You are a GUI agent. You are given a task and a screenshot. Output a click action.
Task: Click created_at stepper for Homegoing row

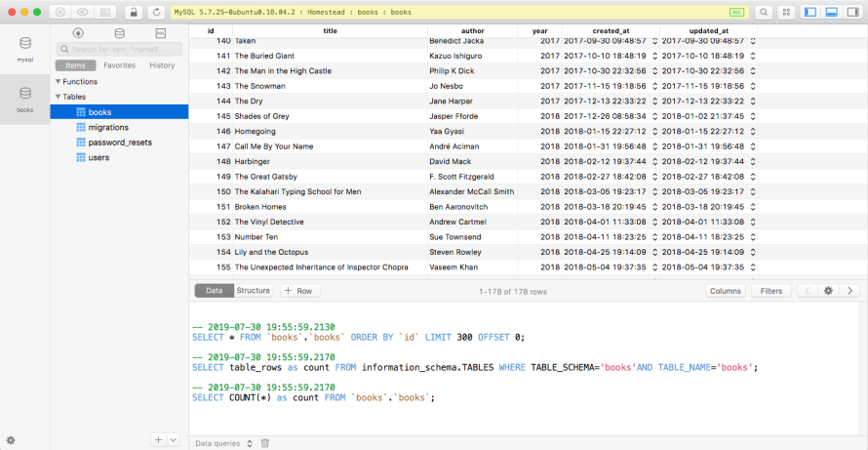[654, 132]
